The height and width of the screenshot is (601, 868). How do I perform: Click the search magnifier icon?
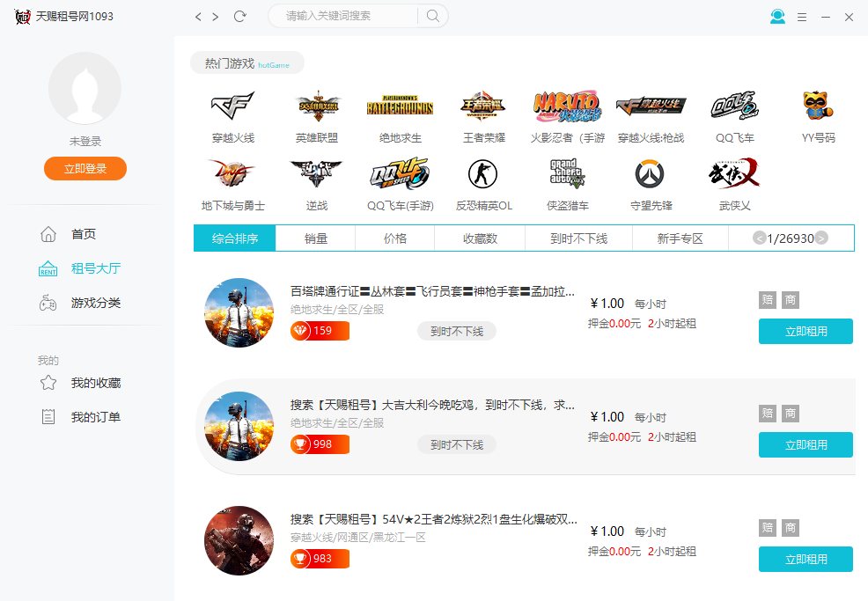click(x=433, y=16)
